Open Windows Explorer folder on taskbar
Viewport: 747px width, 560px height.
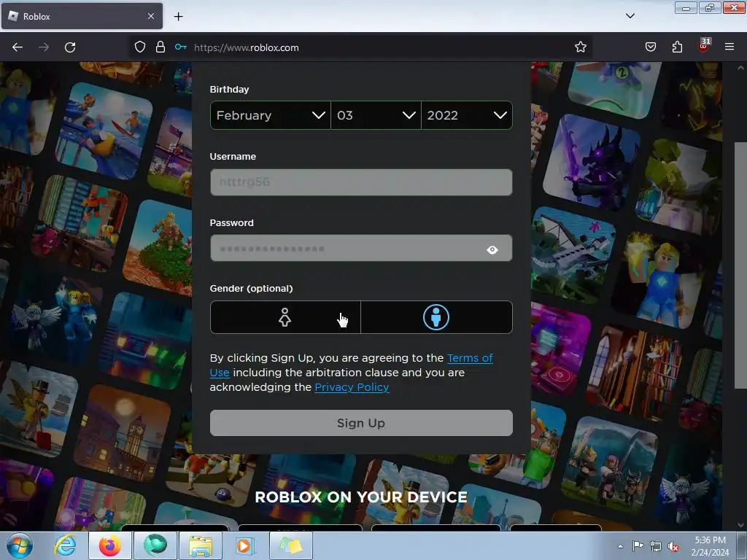[x=201, y=545]
